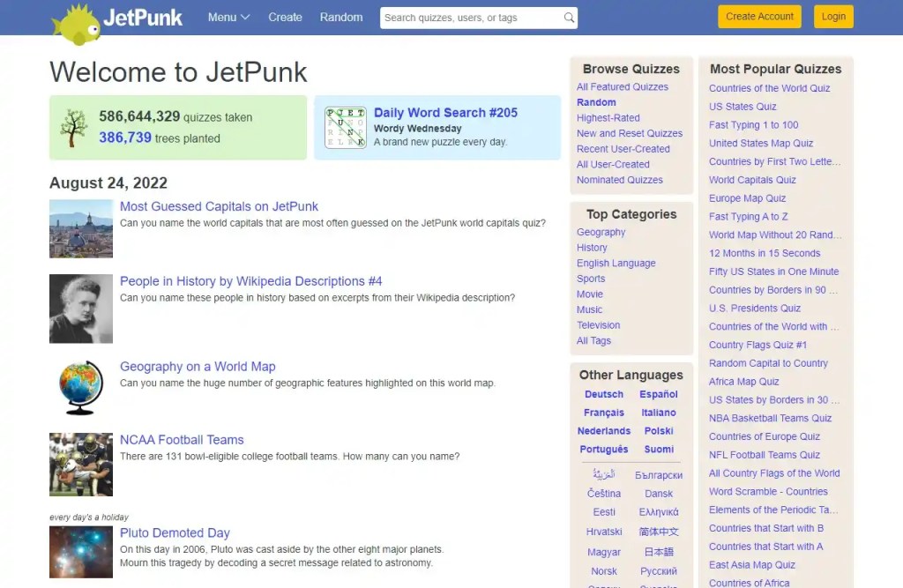Image resolution: width=903 pixels, height=588 pixels.
Task: Switch language to Español
Action: tap(658, 394)
